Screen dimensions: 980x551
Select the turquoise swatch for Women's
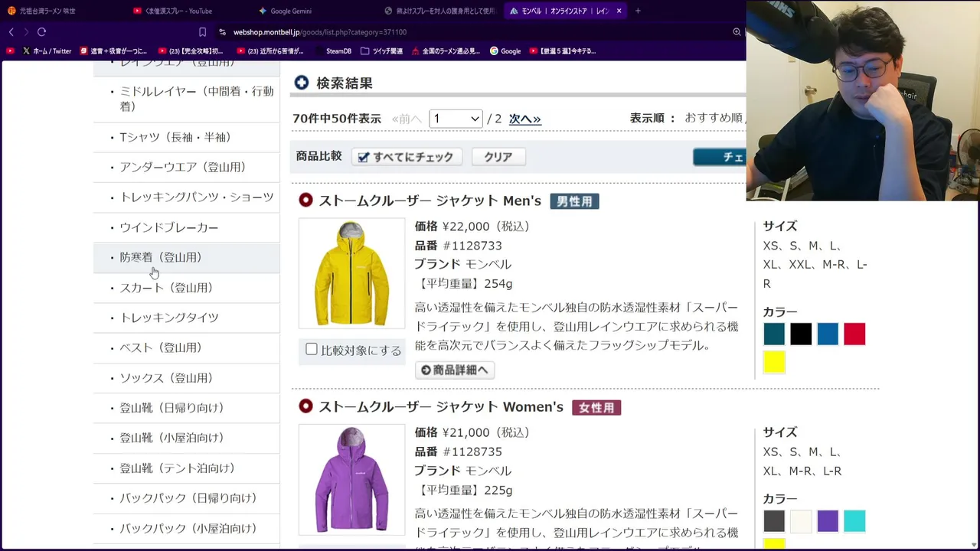854,521
